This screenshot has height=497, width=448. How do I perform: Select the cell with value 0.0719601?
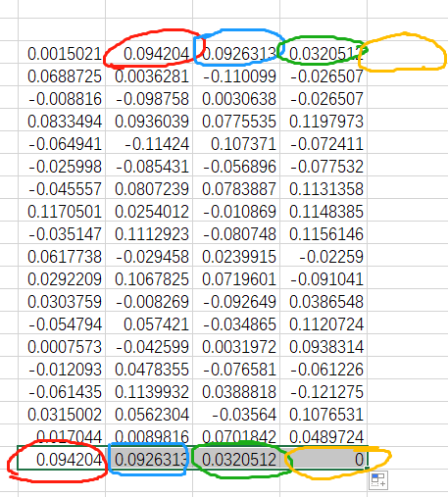click(236, 277)
